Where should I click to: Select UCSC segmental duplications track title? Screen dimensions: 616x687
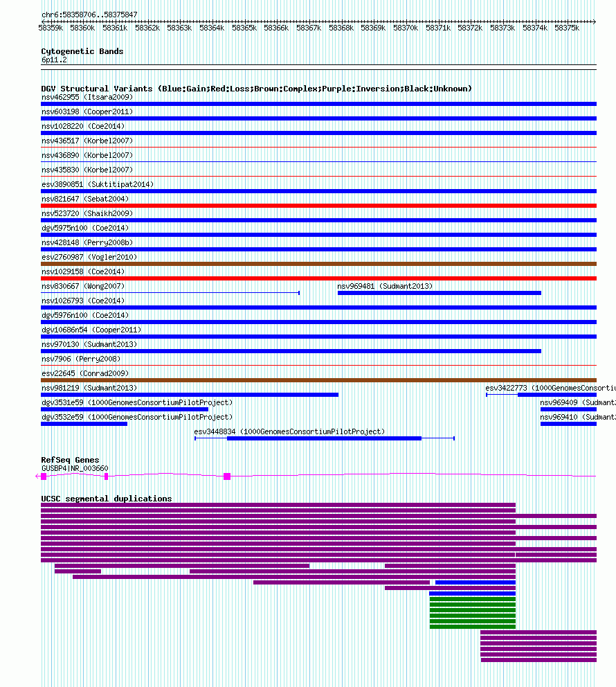click(107, 499)
